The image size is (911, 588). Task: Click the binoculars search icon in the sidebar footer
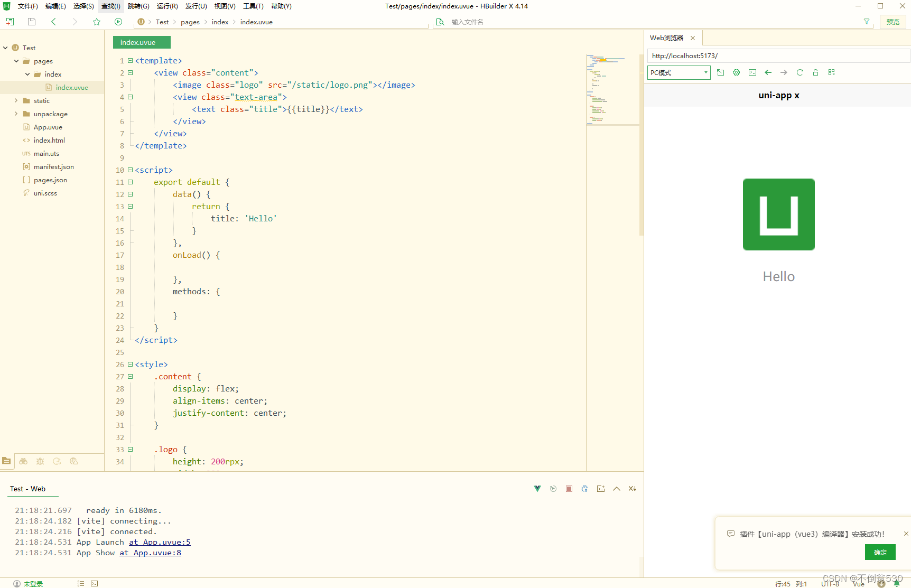(x=23, y=461)
